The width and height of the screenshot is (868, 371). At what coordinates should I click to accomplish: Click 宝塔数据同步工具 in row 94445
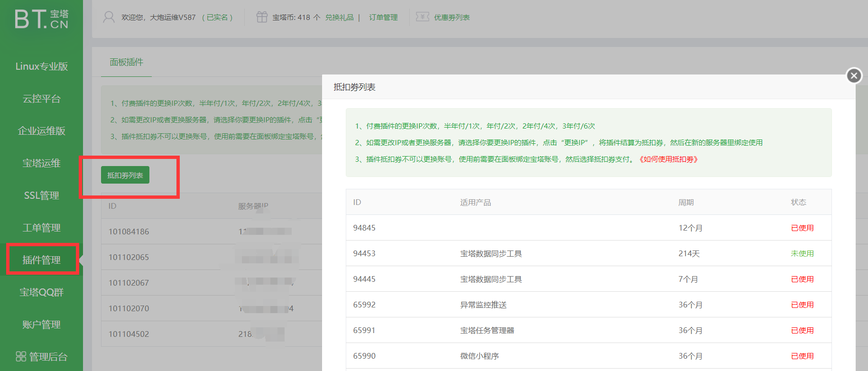click(x=491, y=279)
